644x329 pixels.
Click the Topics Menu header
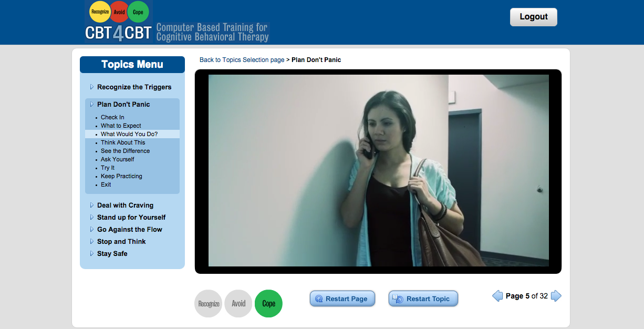click(132, 65)
